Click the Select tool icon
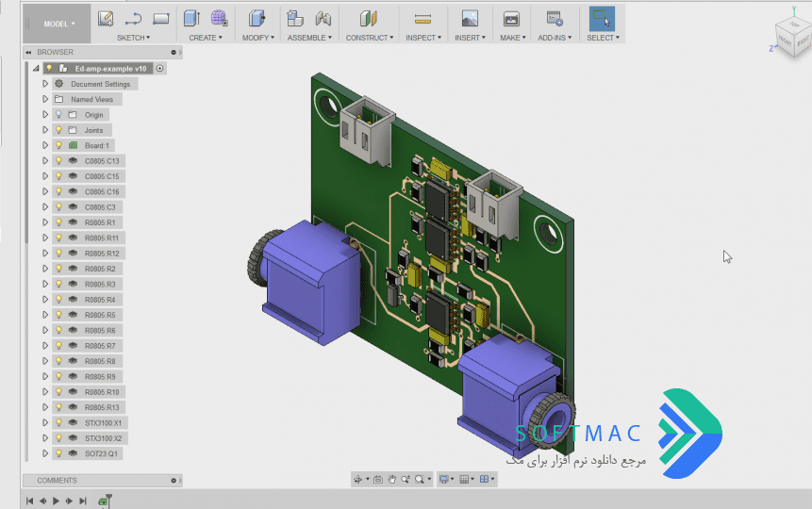The height and width of the screenshot is (509, 812). point(602,19)
